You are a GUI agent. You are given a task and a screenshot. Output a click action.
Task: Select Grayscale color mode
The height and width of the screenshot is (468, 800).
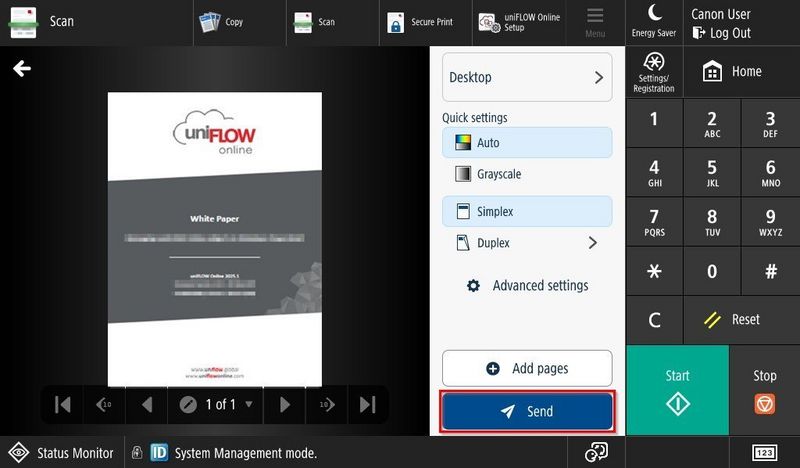point(526,174)
